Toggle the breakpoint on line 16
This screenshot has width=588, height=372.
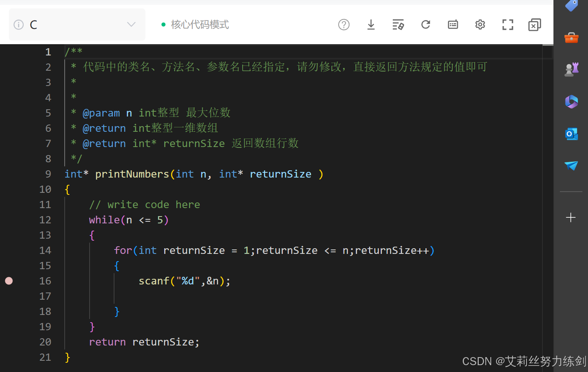pos(9,281)
